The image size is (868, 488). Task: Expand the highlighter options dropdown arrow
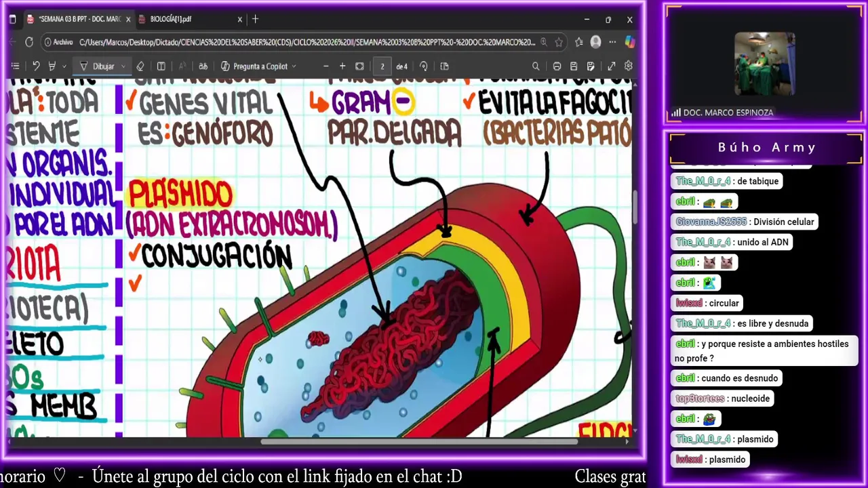pyautogui.click(x=64, y=66)
